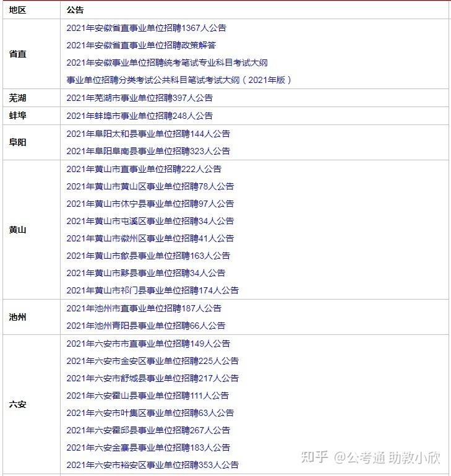The width and height of the screenshot is (451, 476).
Task: Open 2021年池州市直事业单位招聘187人公告 link
Action: [144, 308]
